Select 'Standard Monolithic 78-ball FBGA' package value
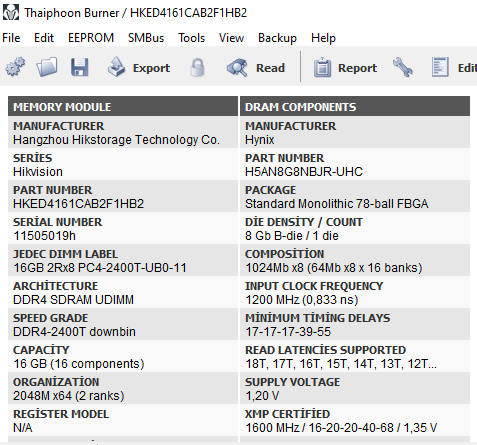477x445 pixels. click(x=337, y=204)
